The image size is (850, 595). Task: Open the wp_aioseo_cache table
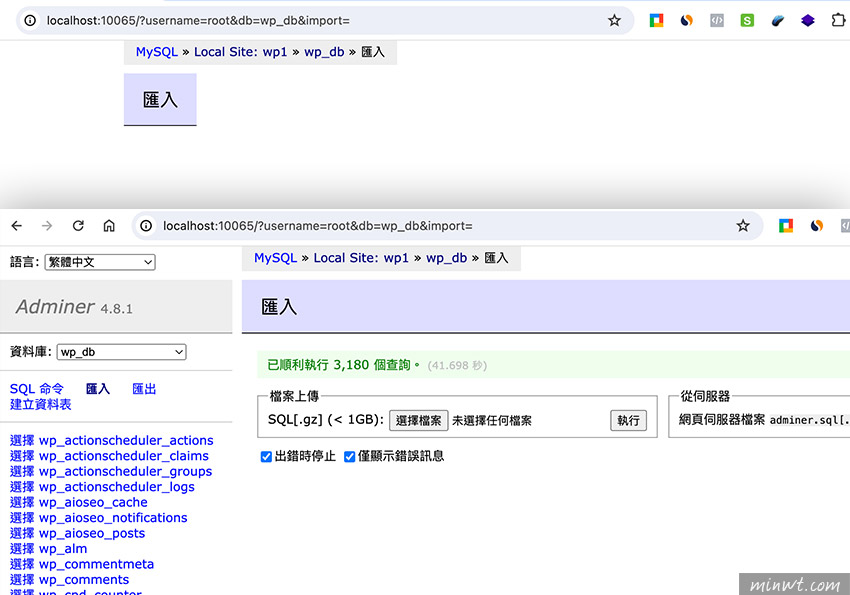point(93,502)
